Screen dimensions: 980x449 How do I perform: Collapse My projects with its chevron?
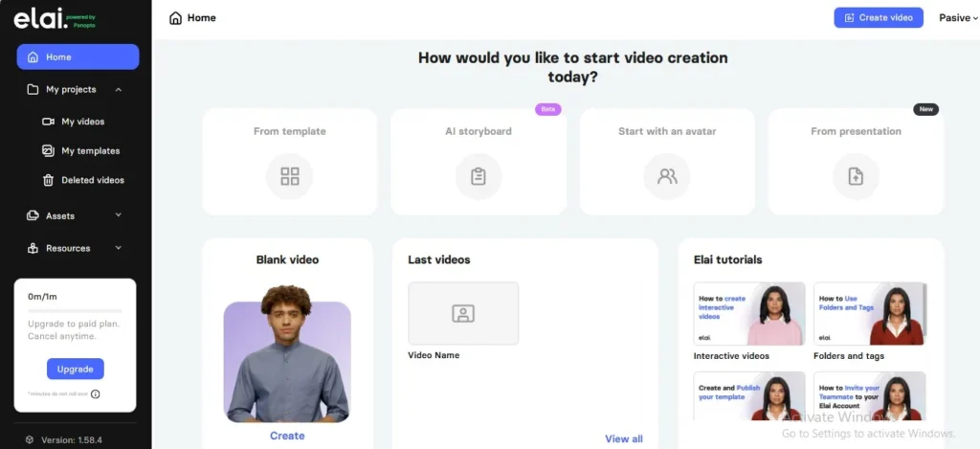pos(119,89)
